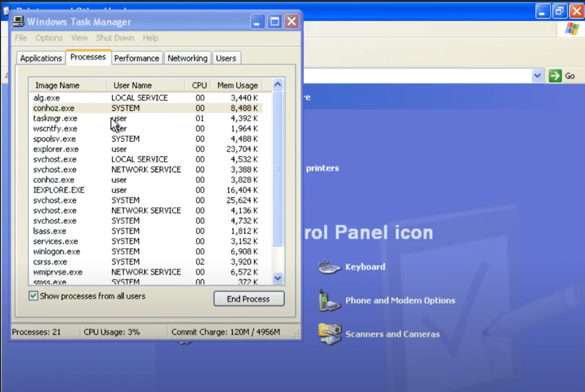The image size is (585, 392).
Task: Sort by Image Name column header
Action: 68,85
